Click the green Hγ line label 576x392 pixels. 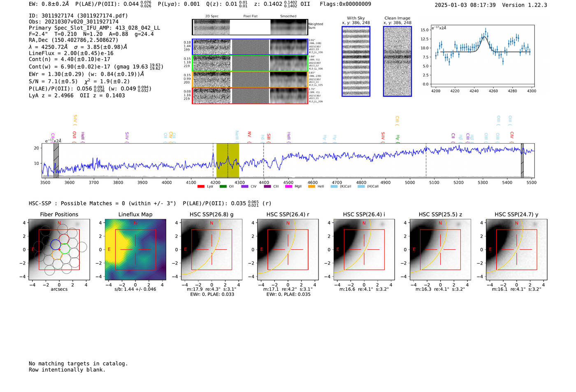(x=397, y=139)
